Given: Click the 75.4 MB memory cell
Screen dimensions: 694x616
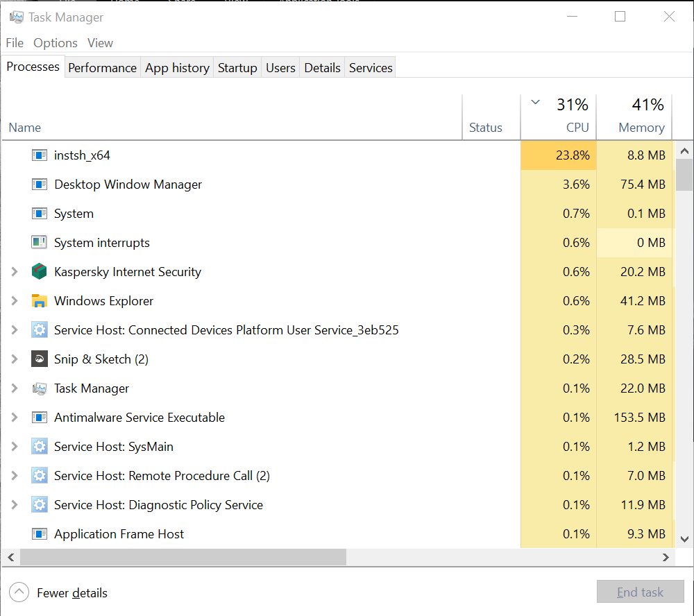Looking at the screenshot, I should (634, 185).
